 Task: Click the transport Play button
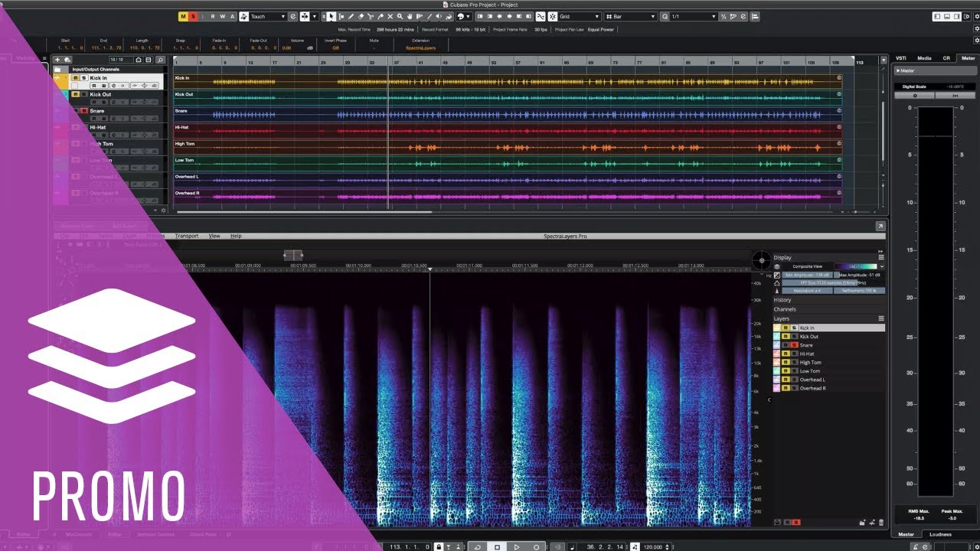[517, 547]
